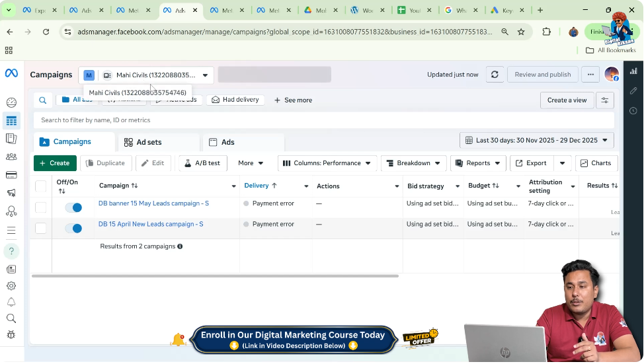
Task: Open Events Manager icon in sidebar
Action: [11, 211]
